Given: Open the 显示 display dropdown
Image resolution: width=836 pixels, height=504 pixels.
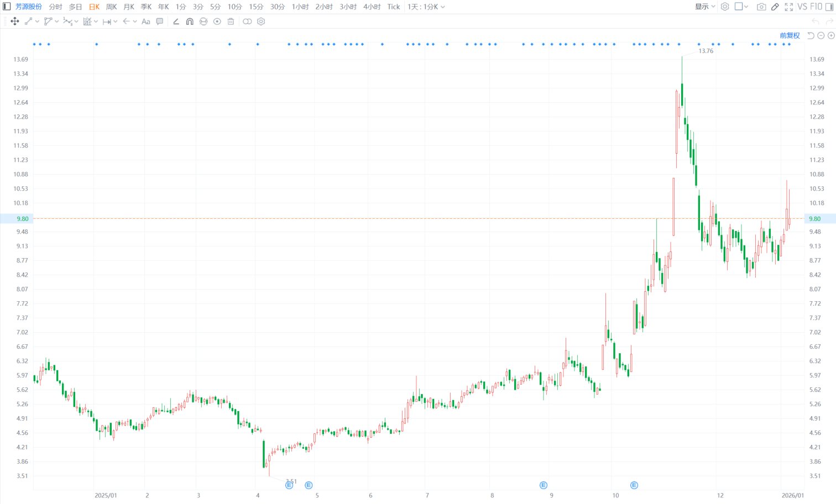Looking at the screenshot, I should pyautogui.click(x=705, y=7).
